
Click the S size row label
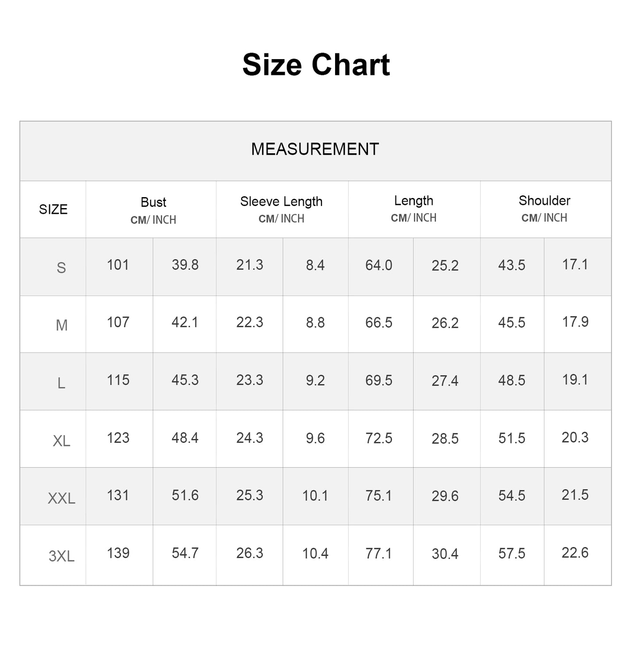(61, 268)
